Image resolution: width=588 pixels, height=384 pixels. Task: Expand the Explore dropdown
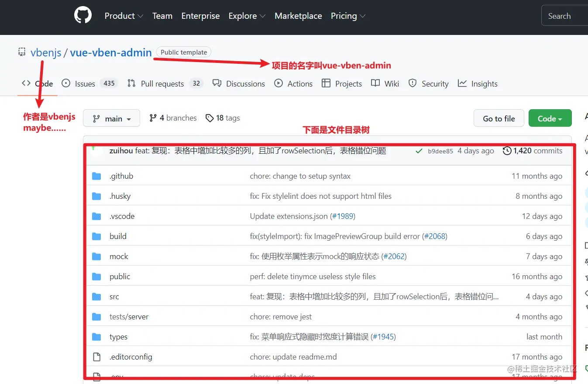[x=247, y=16]
